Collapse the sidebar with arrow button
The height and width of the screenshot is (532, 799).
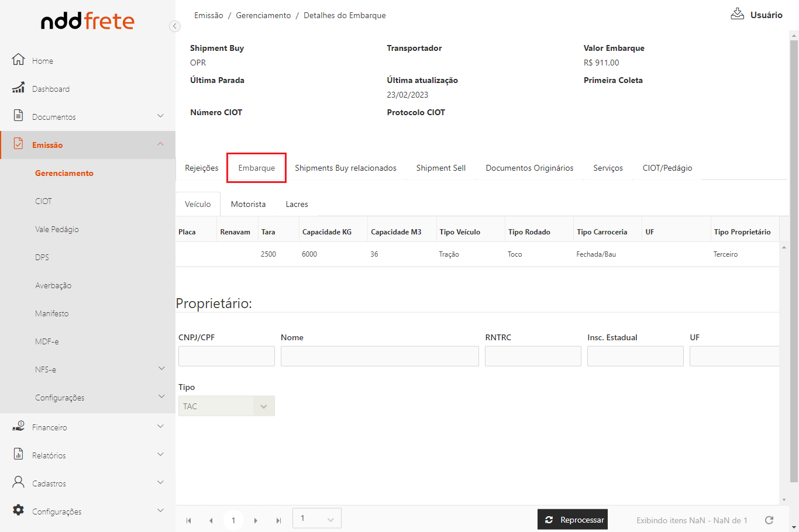[x=174, y=26]
